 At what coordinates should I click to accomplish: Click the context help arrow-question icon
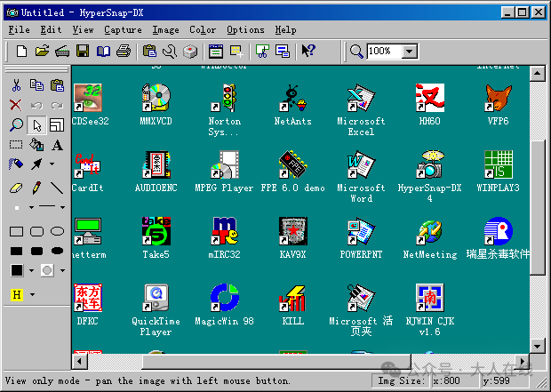[308, 52]
